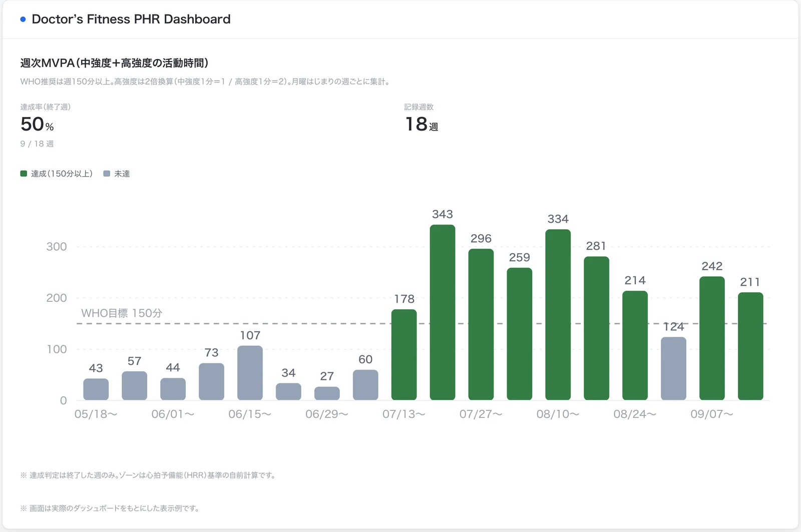Click the gray 未達 legend swatch

(x=107, y=174)
